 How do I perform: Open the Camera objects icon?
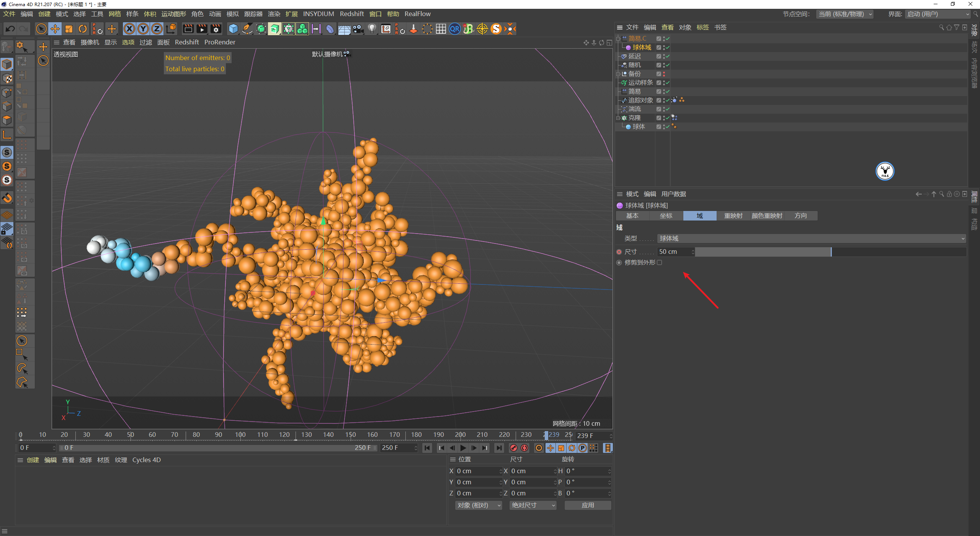click(358, 29)
